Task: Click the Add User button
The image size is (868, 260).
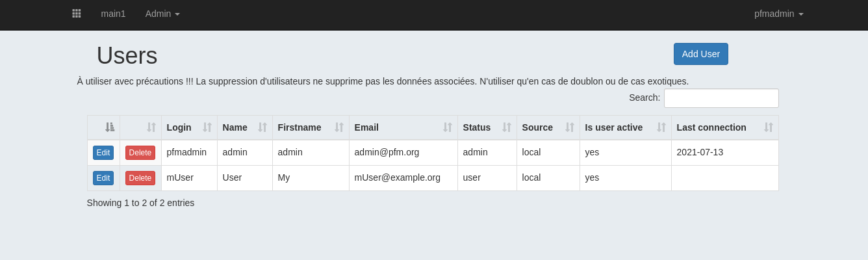Action: click(701, 54)
